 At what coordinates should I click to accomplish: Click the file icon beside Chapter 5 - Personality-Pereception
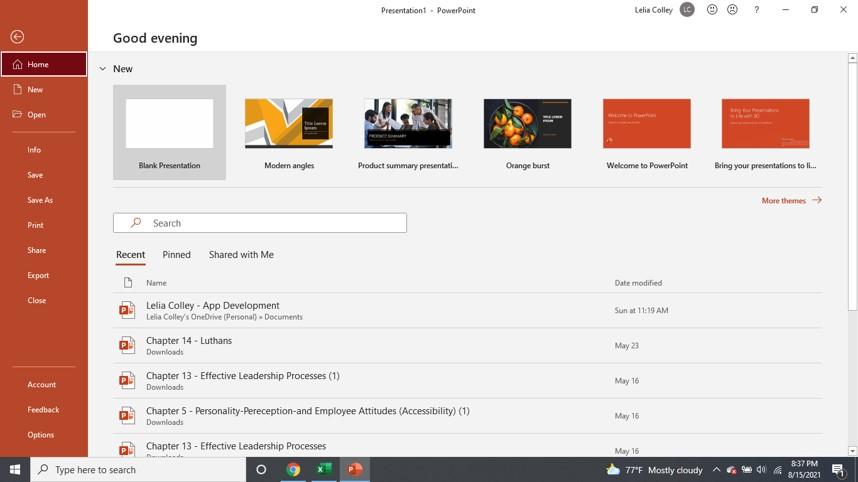(x=127, y=415)
